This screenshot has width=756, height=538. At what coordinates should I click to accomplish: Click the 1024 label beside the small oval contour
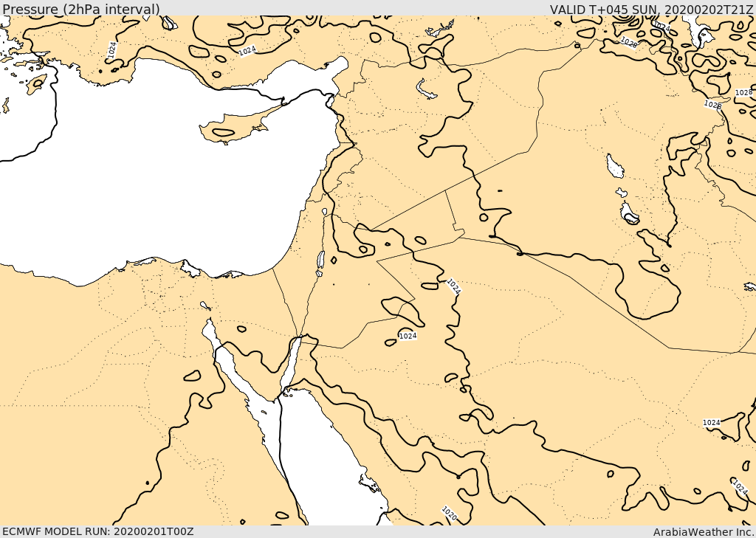pyautogui.click(x=408, y=336)
